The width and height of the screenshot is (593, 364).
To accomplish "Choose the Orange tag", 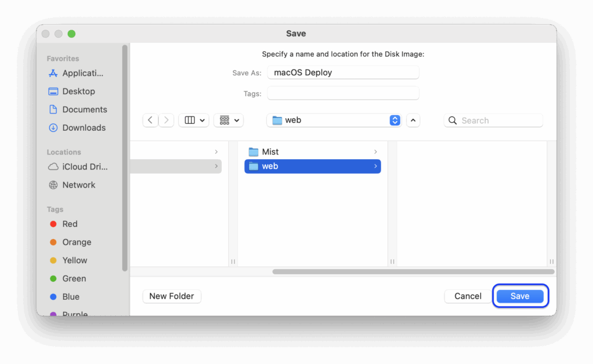I will pos(70,242).
